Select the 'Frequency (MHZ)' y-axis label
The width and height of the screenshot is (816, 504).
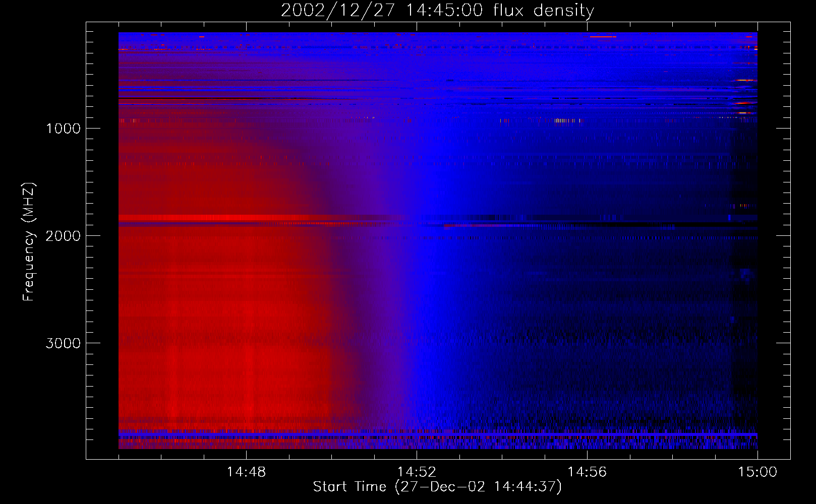(29, 242)
